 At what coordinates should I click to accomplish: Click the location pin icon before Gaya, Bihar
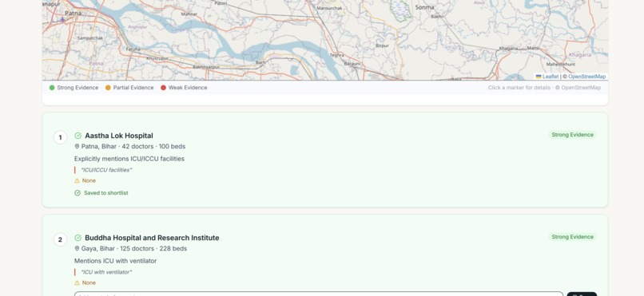coord(77,248)
